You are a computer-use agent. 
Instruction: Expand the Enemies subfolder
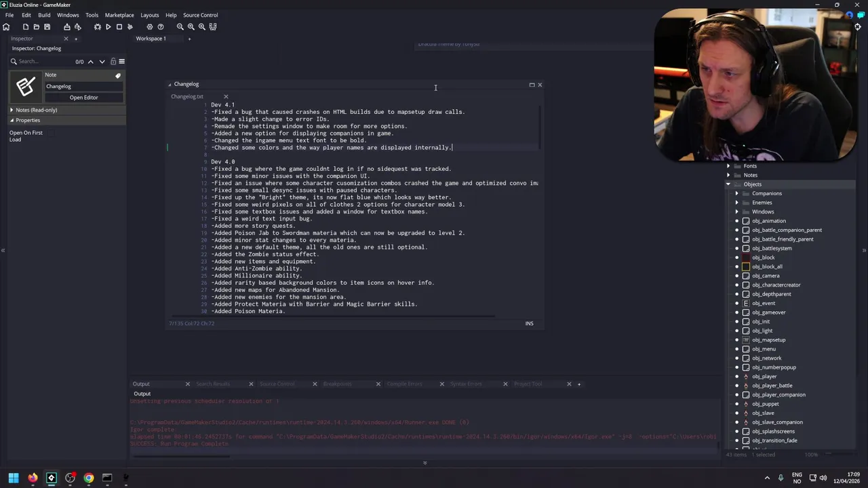737,203
